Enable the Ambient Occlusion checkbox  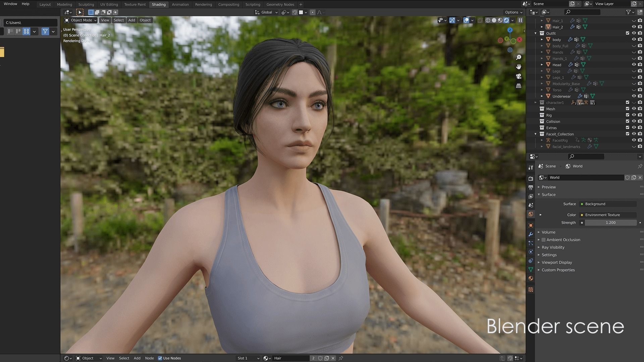(544, 240)
